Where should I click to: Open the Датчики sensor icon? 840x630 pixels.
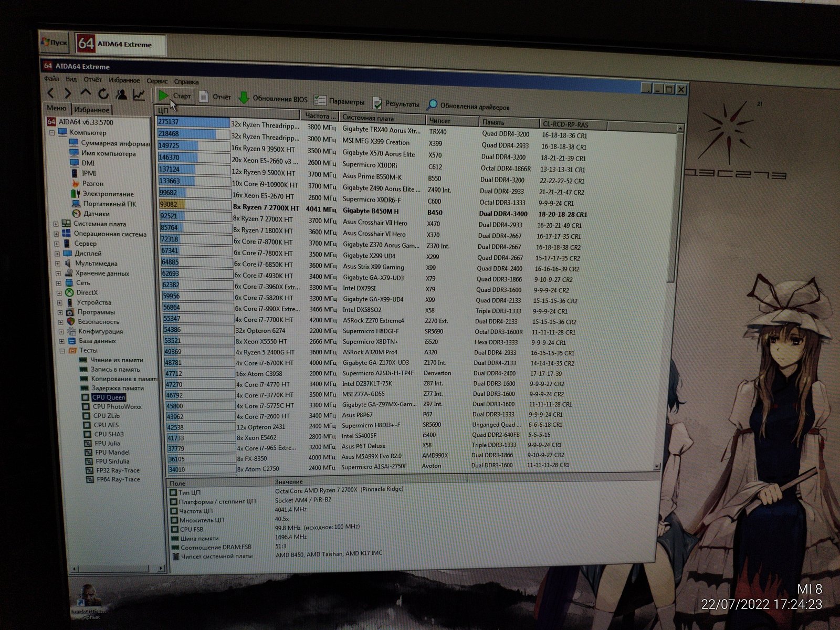(x=77, y=214)
